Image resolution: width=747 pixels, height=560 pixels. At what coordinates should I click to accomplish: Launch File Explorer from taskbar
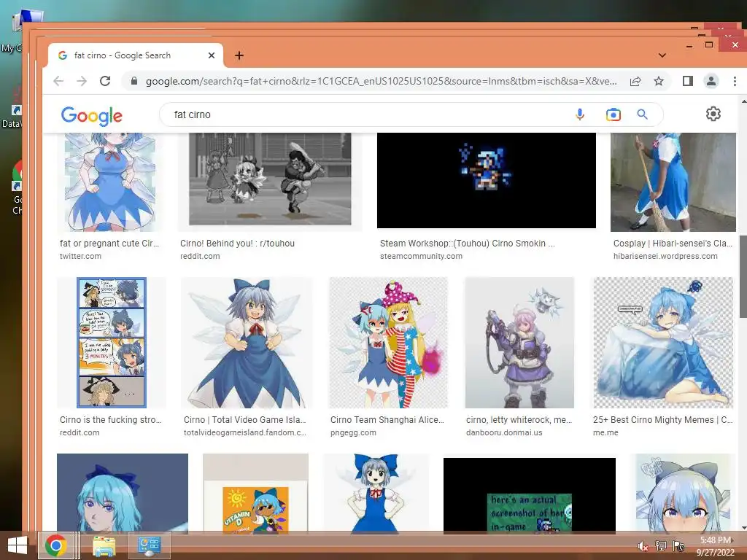click(x=104, y=545)
